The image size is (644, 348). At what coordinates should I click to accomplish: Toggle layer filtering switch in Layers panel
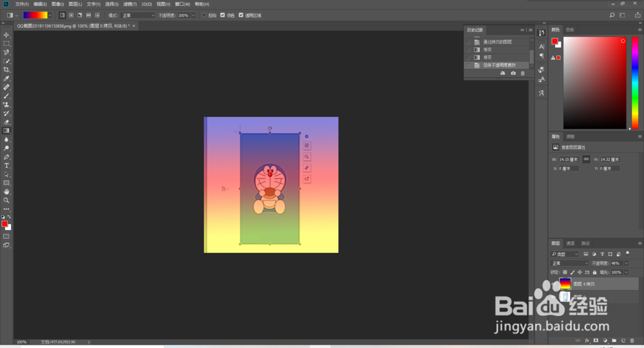[x=627, y=253]
